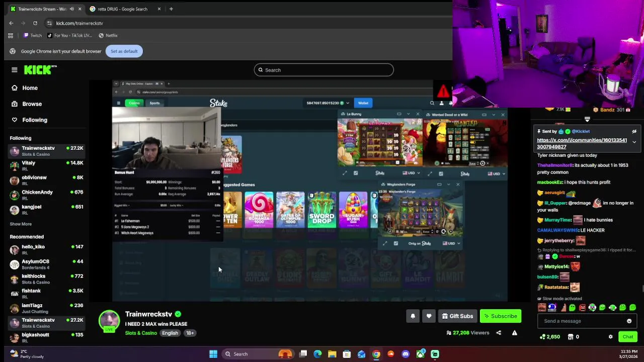Open File Explorer from taskbar

click(x=332, y=354)
